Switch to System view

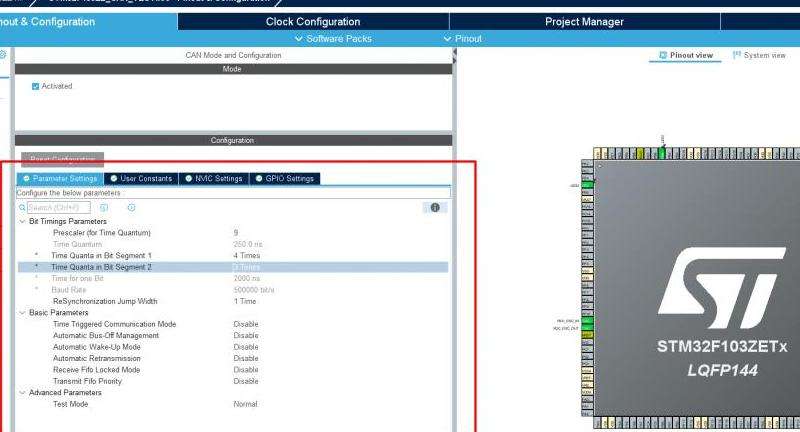[759, 55]
